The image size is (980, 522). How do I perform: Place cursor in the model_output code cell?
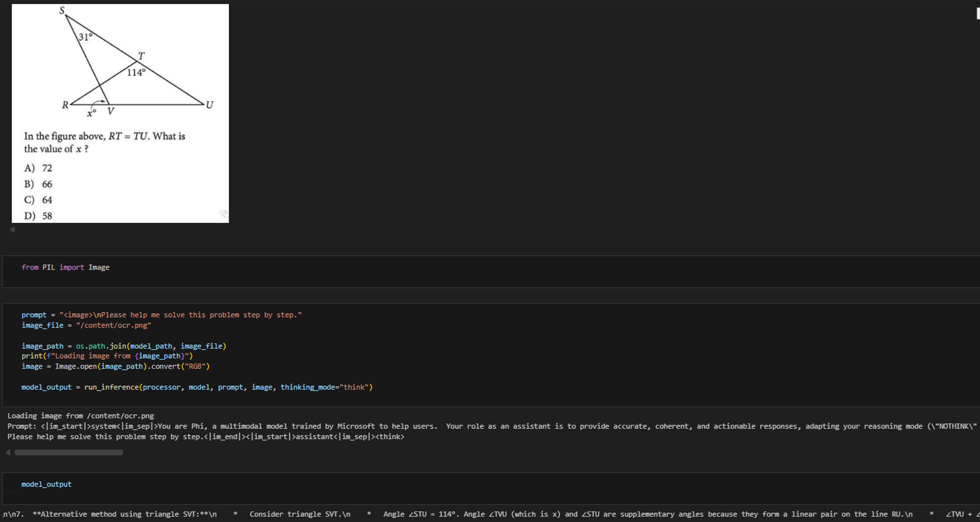pos(46,484)
